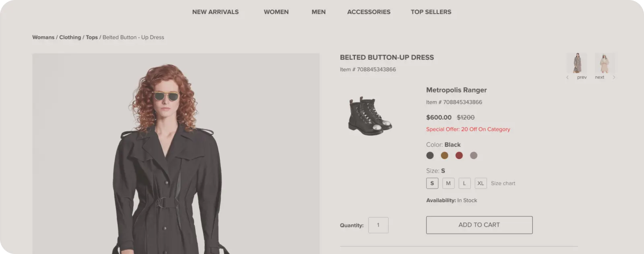Screen dimensions: 644x254
Task: Click the next product arrow chevron
Action: [614, 78]
